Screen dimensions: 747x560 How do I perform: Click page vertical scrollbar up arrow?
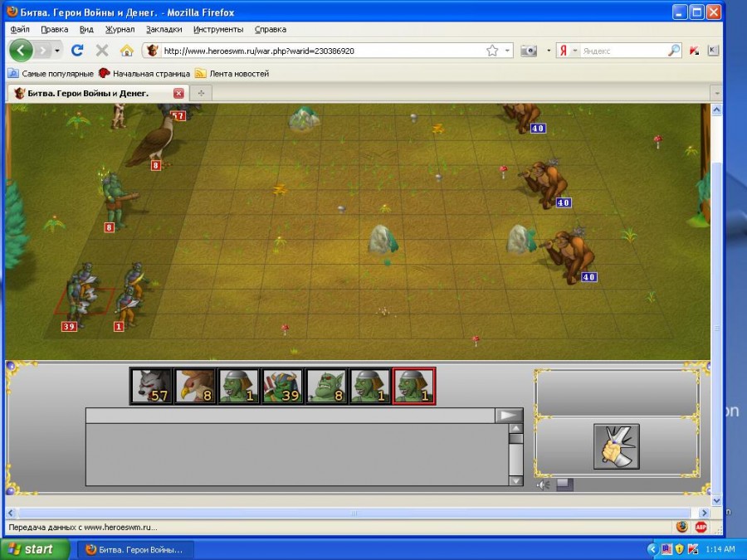tap(716, 110)
